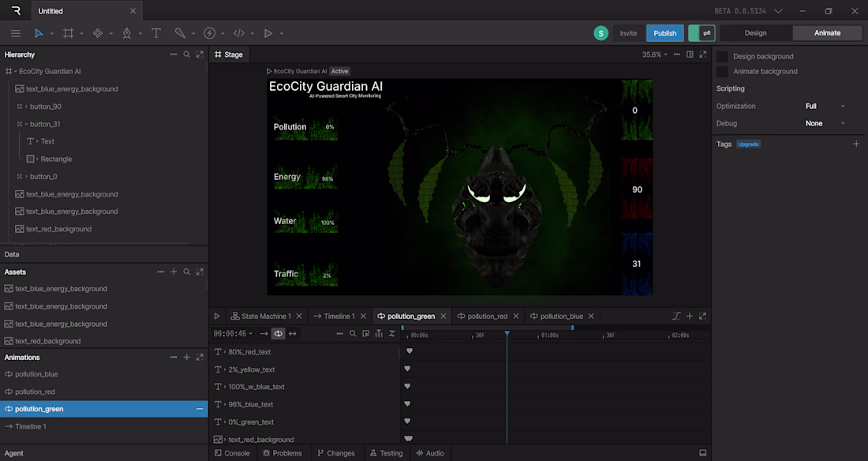
Task: Expand the 2%_yellow_text timeline row
Action: tap(225, 369)
